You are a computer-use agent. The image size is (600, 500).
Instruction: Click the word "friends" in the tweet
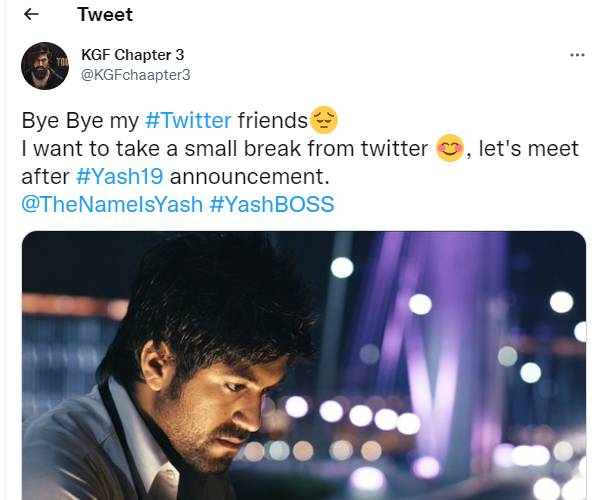coord(273,121)
